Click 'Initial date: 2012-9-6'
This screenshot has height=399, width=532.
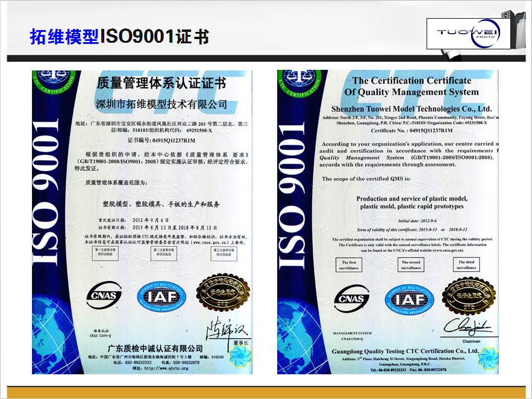click(x=418, y=221)
